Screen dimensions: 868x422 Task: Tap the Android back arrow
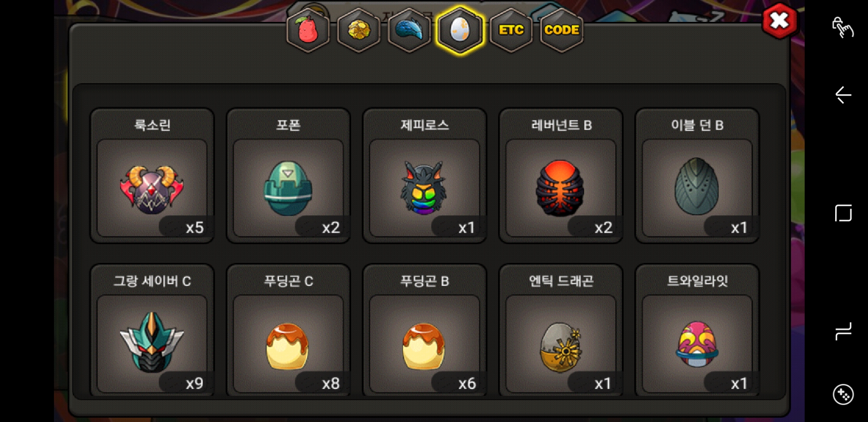843,95
